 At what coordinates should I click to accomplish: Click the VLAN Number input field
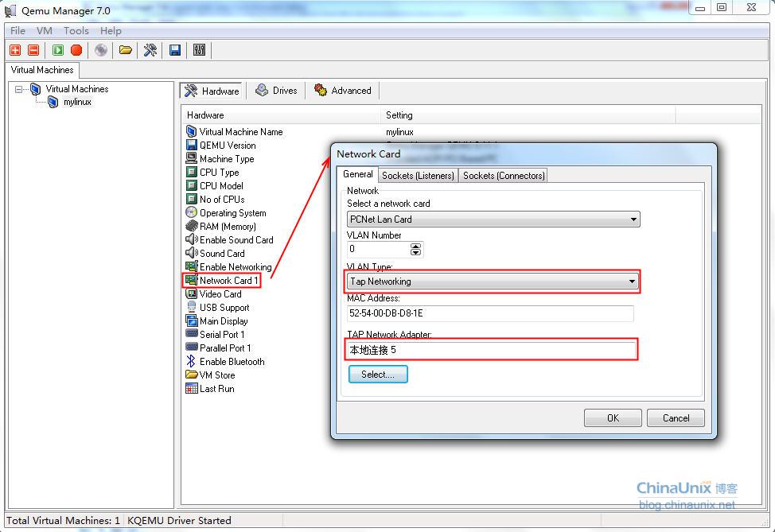pyautogui.click(x=379, y=249)
